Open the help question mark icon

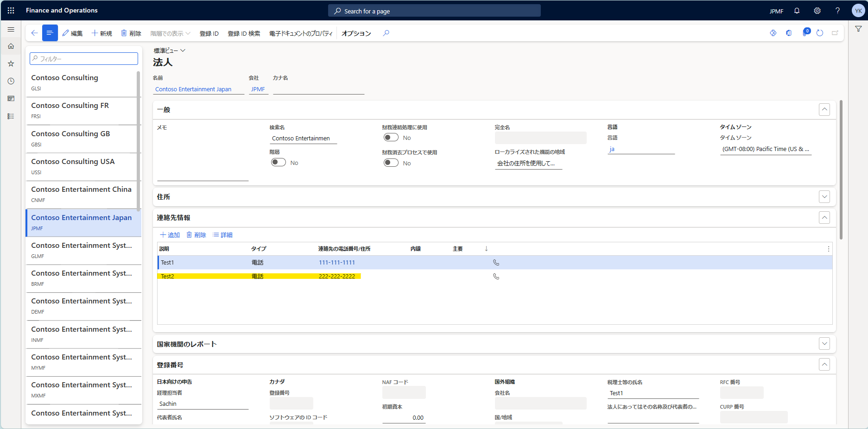[837, 11]
